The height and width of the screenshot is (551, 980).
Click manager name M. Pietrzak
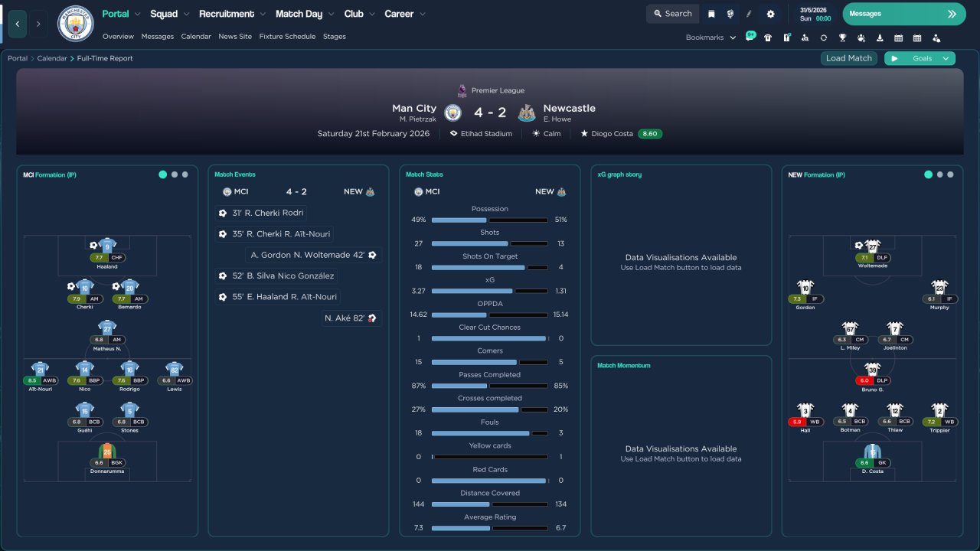[x=418, y=119]
